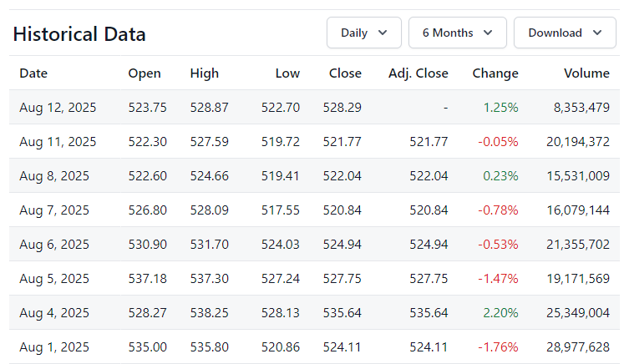Click the Historical Data heading
This screenshot has width=624, height=364.
(x=79, y=34)
